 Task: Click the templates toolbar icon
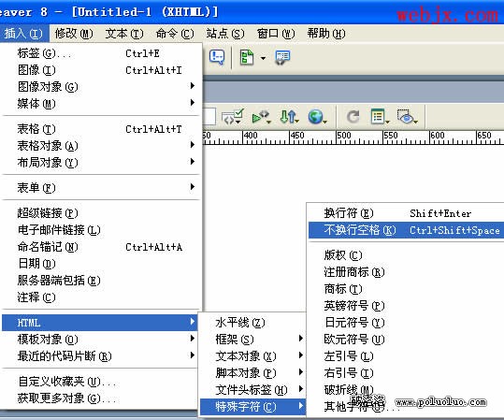pyautogui.click(x=247, y=58)
